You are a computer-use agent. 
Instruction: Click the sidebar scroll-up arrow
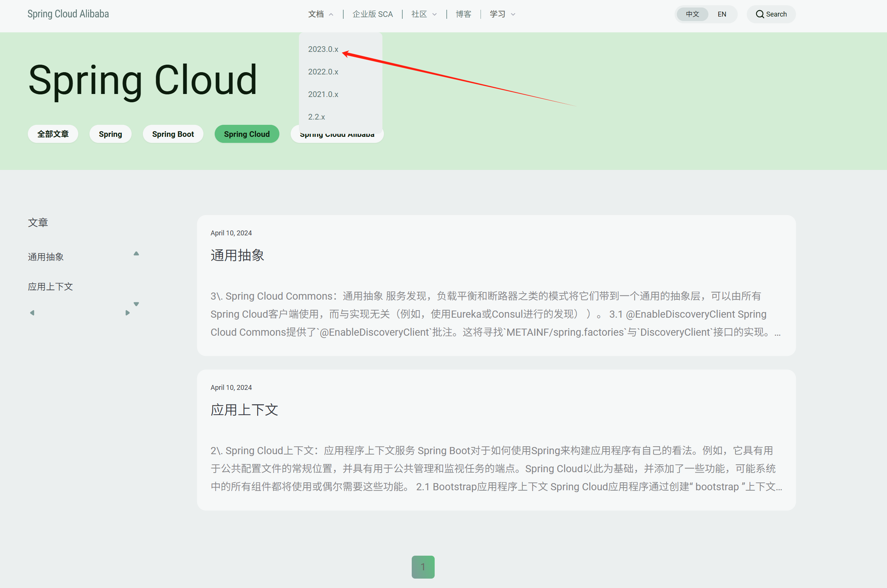click(x=136, y=254)
